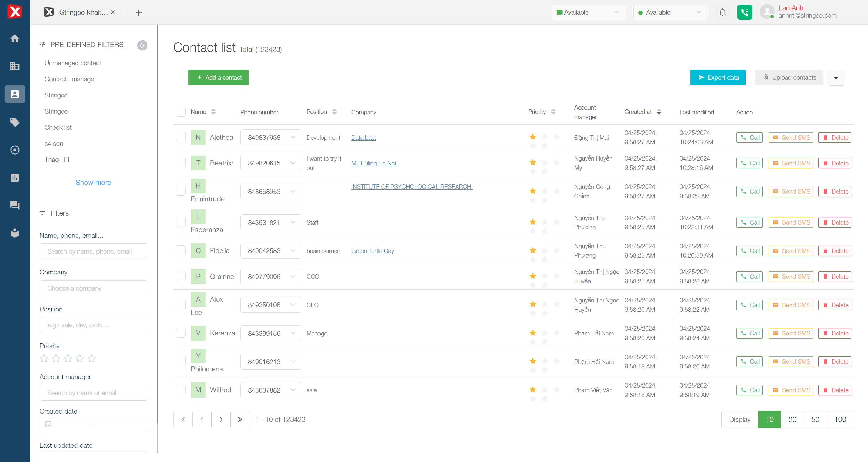Select the checkbox next to Wilfred

[x=181, y=390]
